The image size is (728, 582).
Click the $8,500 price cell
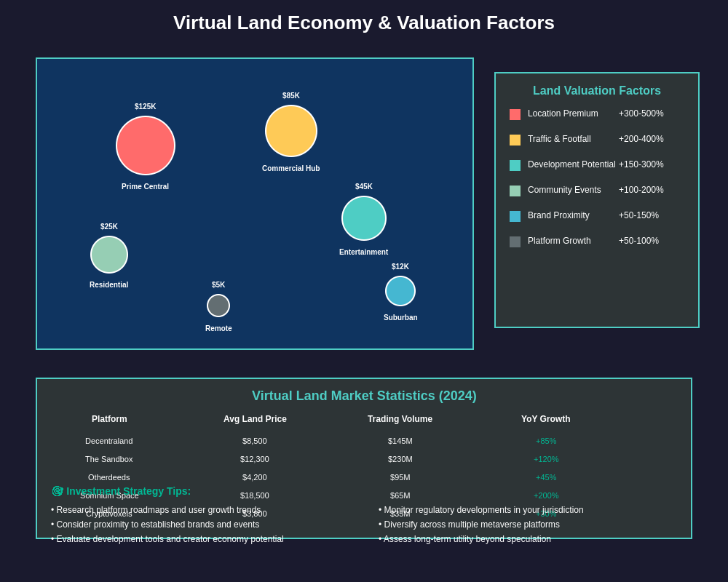point(254,442)
